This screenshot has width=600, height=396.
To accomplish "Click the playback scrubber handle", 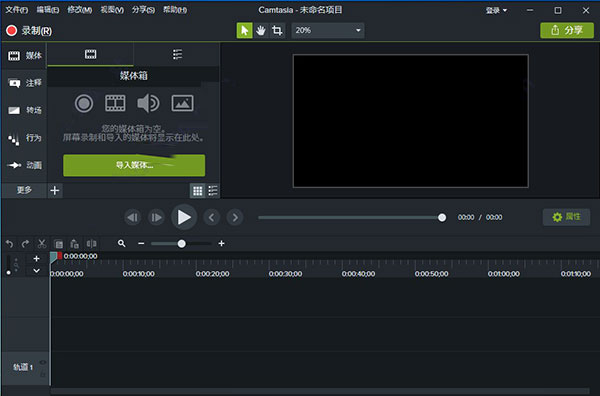I will (442, 217).
